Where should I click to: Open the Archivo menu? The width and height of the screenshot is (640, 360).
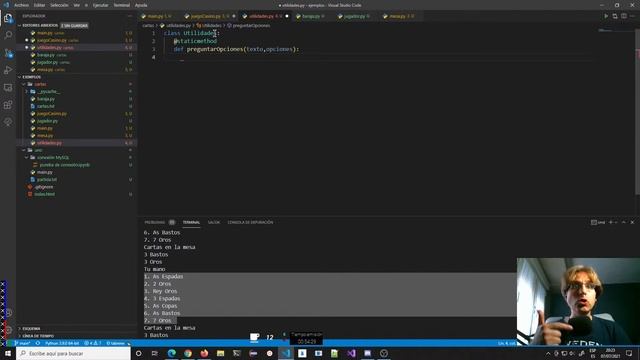pyautogui.click(x=21, y=5)
